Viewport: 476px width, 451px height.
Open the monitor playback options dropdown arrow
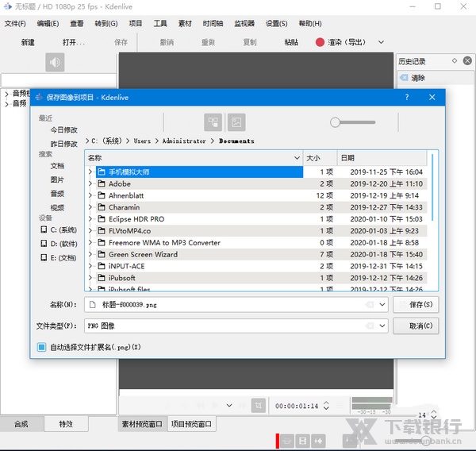229,406
